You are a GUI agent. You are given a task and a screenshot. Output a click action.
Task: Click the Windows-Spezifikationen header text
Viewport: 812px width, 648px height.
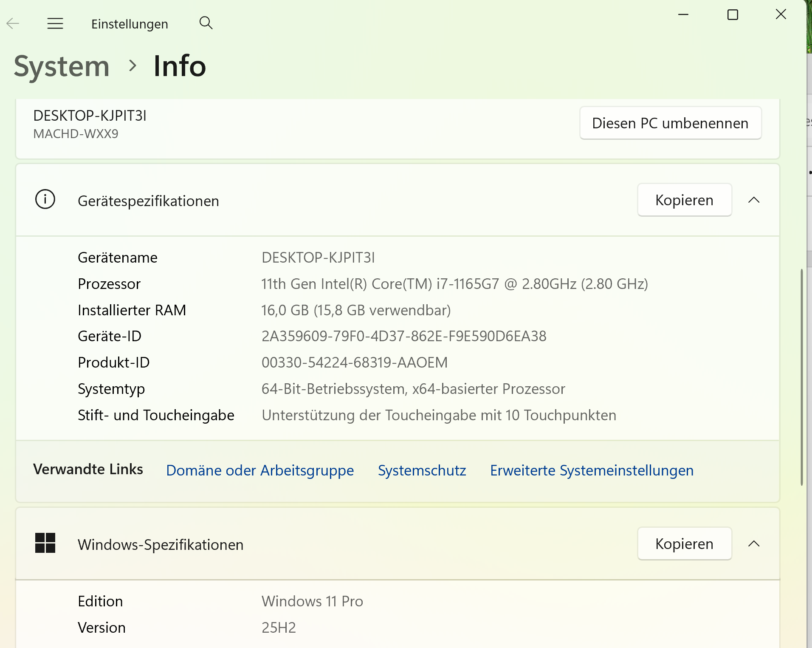tap(161, 545)
